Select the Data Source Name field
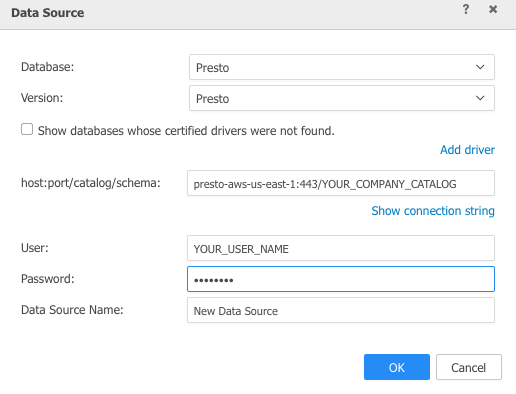The width and height of the screenshot is (516, 394). click(x=341, y=310)
